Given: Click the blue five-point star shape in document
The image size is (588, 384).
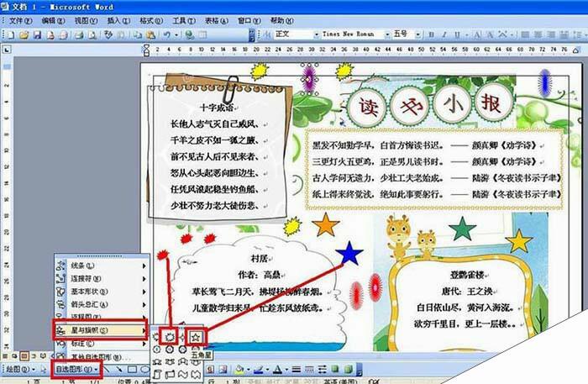Looking at the screenshot, I should [349, 254].
